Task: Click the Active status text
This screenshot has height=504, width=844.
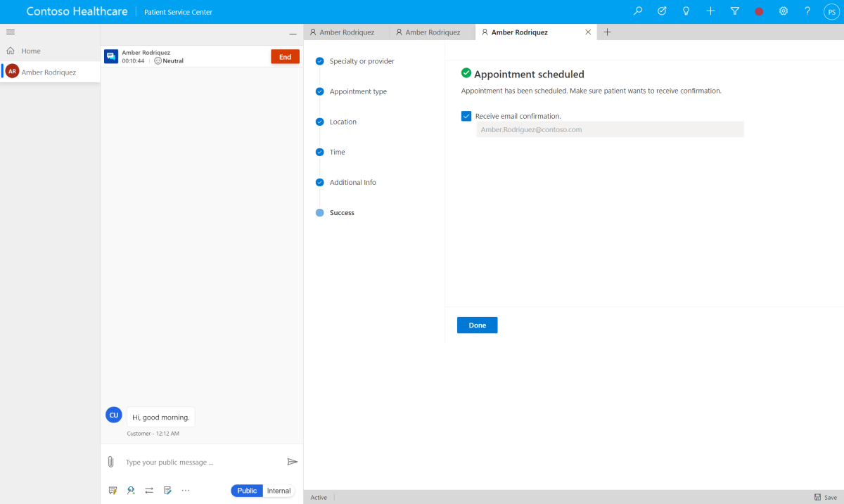Action: tap(319, 497)
